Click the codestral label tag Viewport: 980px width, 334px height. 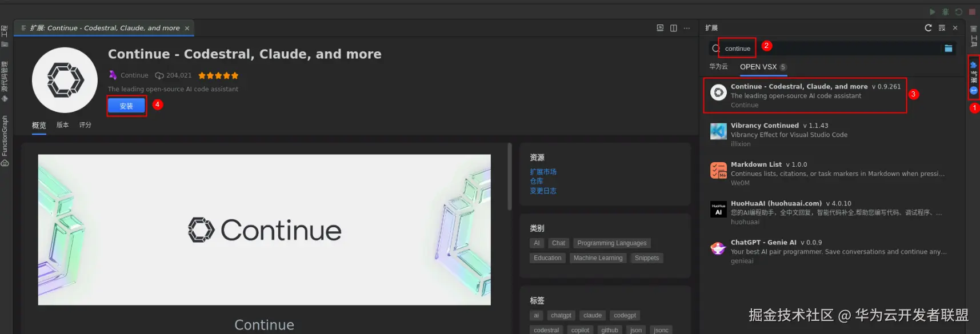point(546,330)
